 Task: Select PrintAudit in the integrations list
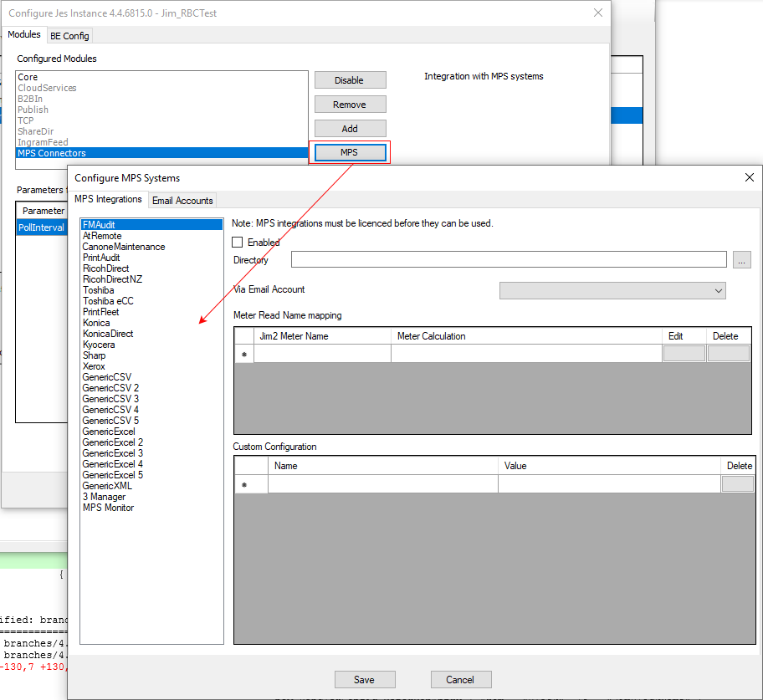point(101,258)
